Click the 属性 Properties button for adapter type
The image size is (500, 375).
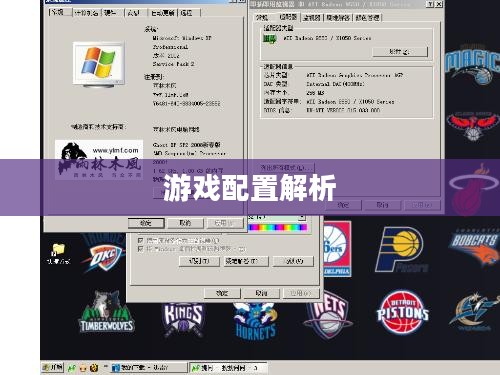coord(400,52)
